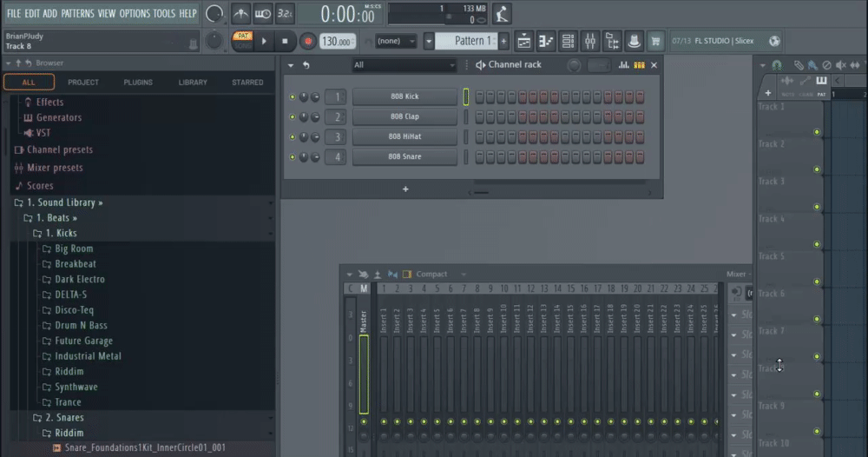868x457 pixels.
Task: Select the Playlist delete tool
Action: pyautogui.click(x=826, y=65)
